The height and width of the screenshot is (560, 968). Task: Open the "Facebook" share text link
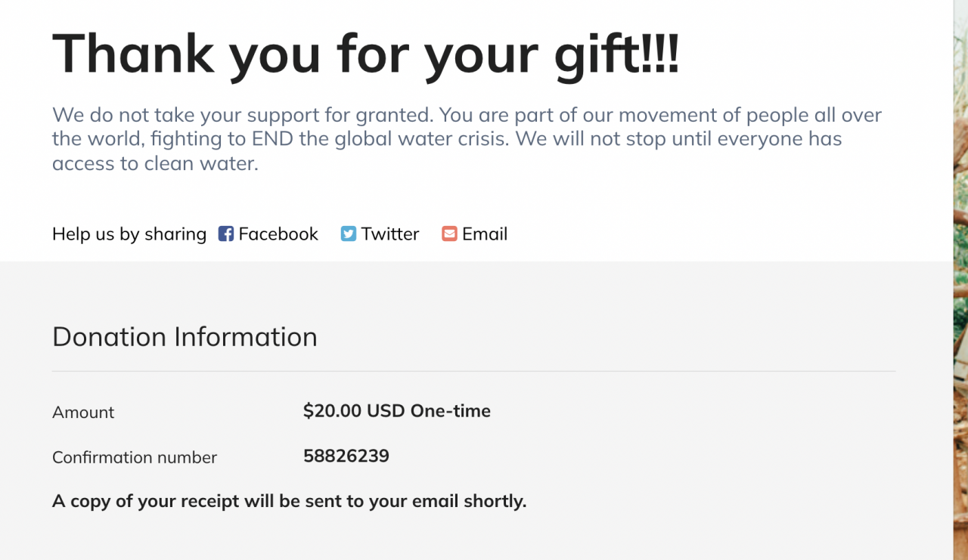point(278,234)
